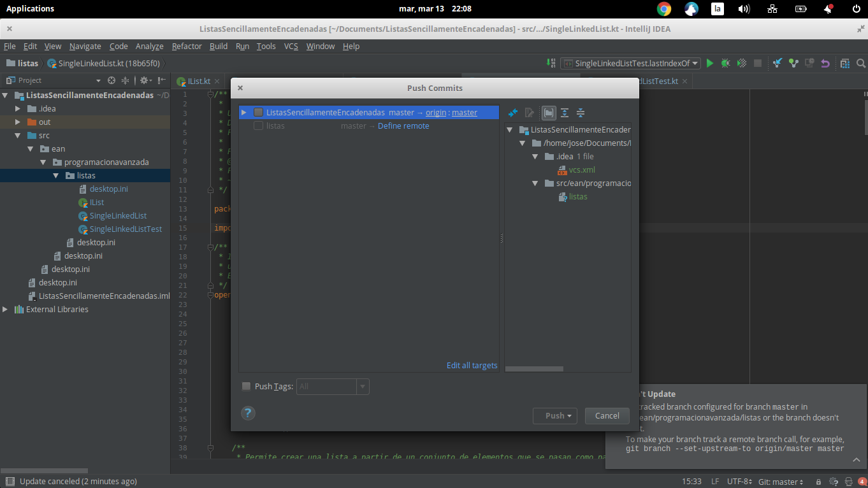The width and height of the screenshot is (868, 488).
Task: Click the Hector inspector icon in status bar
Action: [849, 482]
